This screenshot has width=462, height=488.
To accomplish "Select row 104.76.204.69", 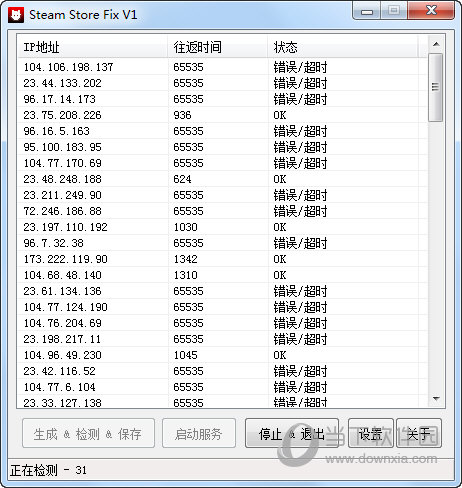I will (x=222, y=323).
